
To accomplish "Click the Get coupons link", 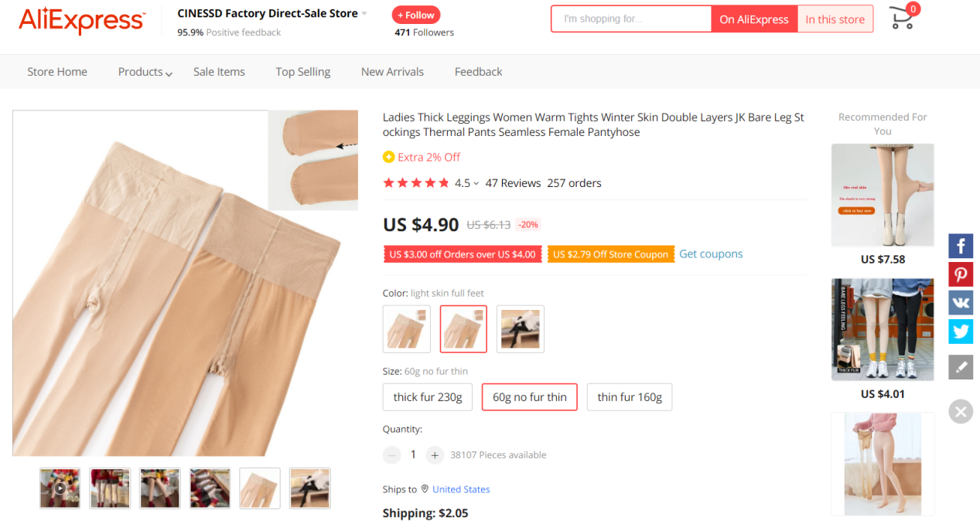I will pyautogui.click(x=711, y=254).
